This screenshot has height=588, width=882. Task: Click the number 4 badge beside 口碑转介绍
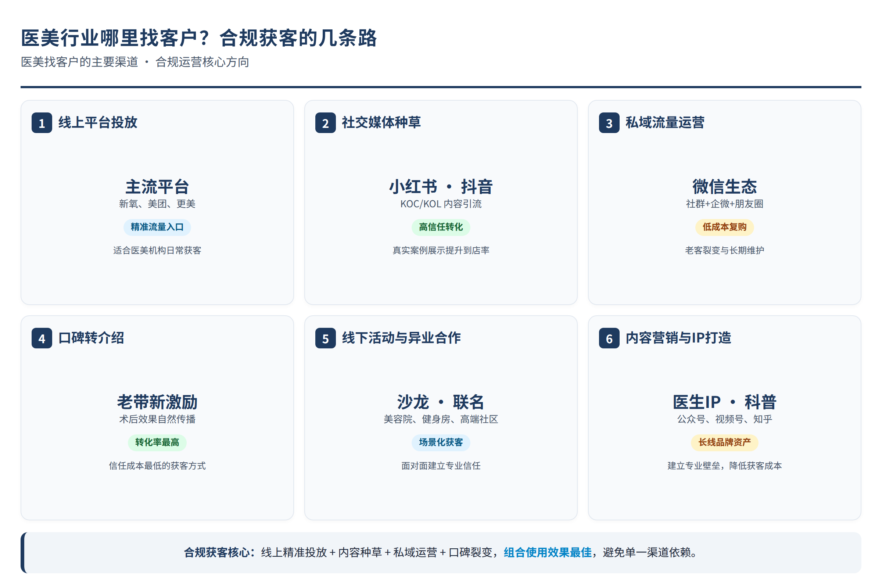point(42,338)
